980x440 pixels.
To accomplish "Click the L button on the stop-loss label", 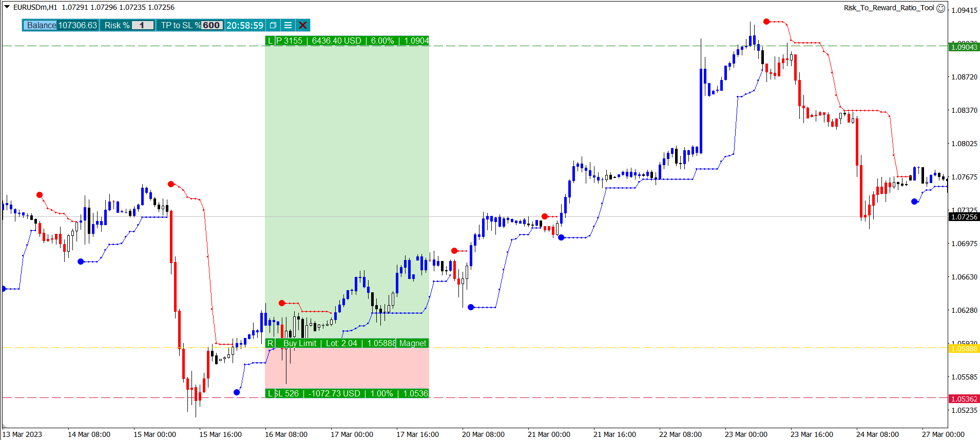I will click(x=270, y=393).
